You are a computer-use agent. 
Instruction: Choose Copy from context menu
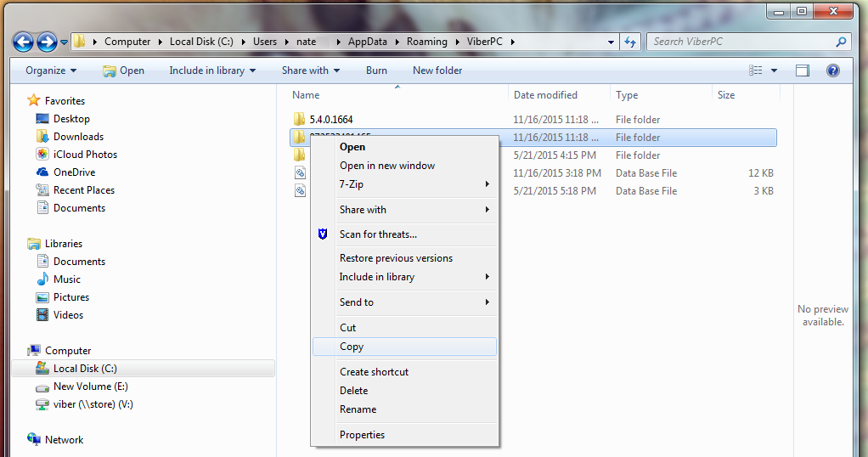coord(404,347)
